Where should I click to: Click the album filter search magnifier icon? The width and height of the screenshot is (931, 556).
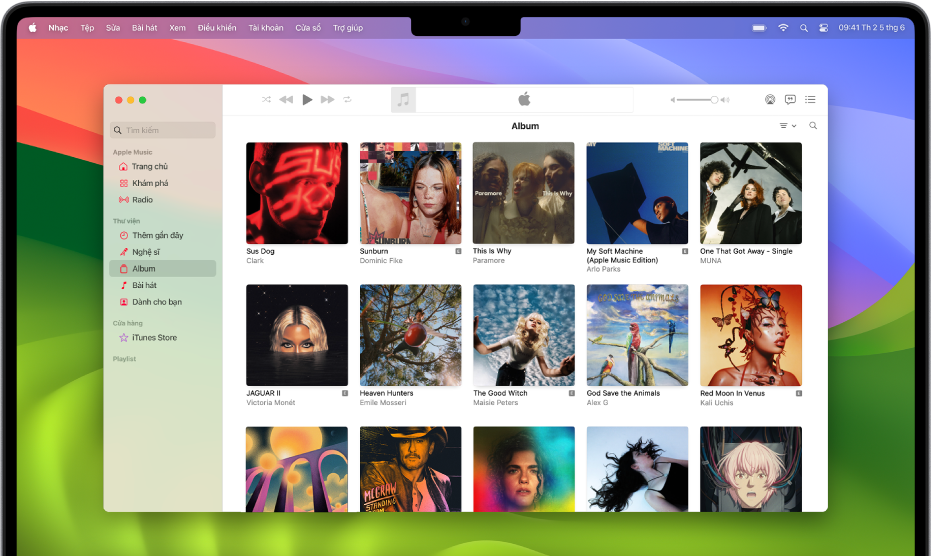(x=813, y=125)
